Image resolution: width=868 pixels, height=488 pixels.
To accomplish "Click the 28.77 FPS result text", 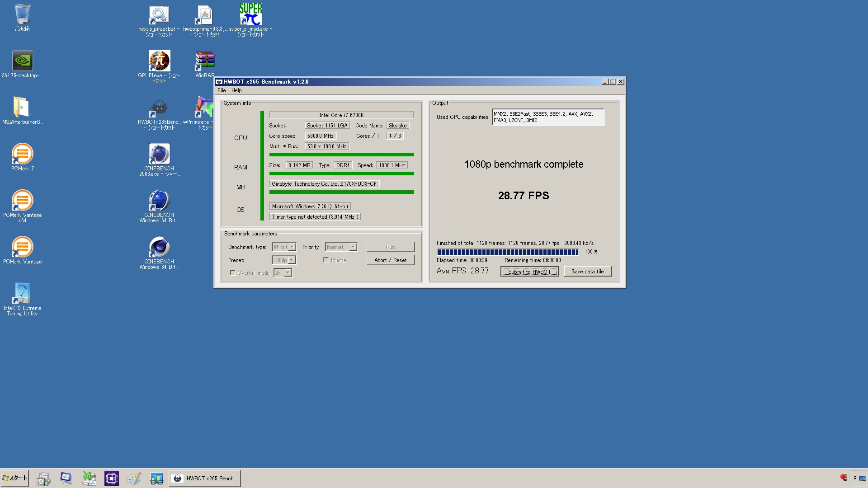I will [x=524, y=196].
